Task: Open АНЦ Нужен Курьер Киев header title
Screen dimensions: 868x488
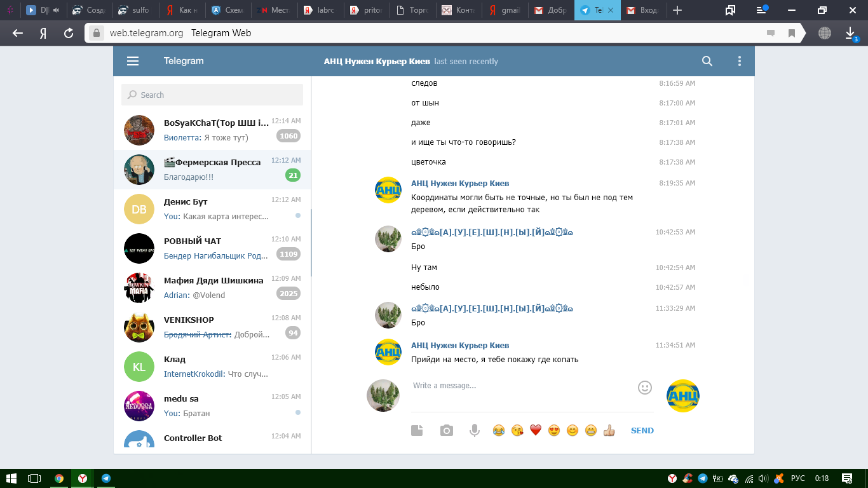Action: pos(377,62)
